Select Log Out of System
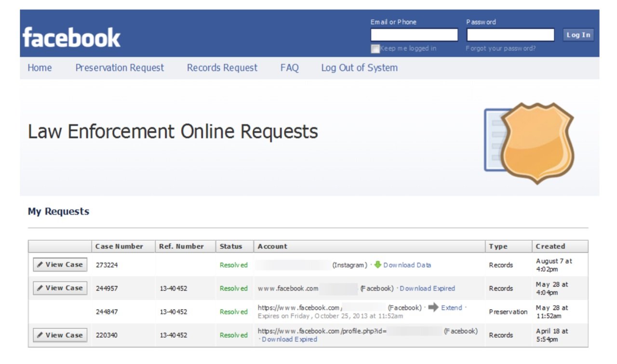 [360, 68]
